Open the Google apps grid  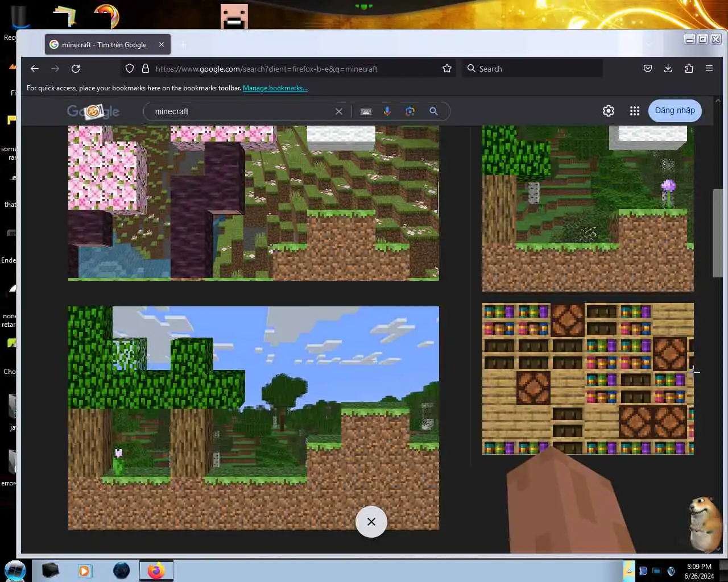click(x=635, y=111)
